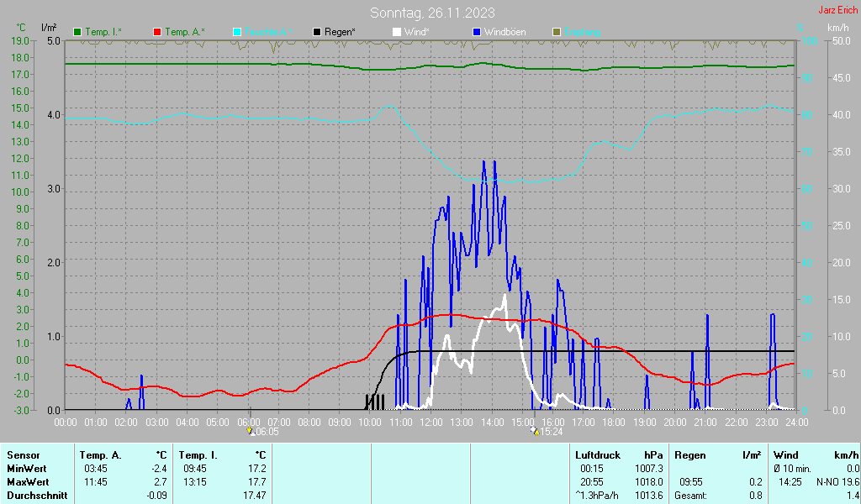Click the olive Empfang legend swatch
Screen dimensions: 861x504
(x=557, y=33)
